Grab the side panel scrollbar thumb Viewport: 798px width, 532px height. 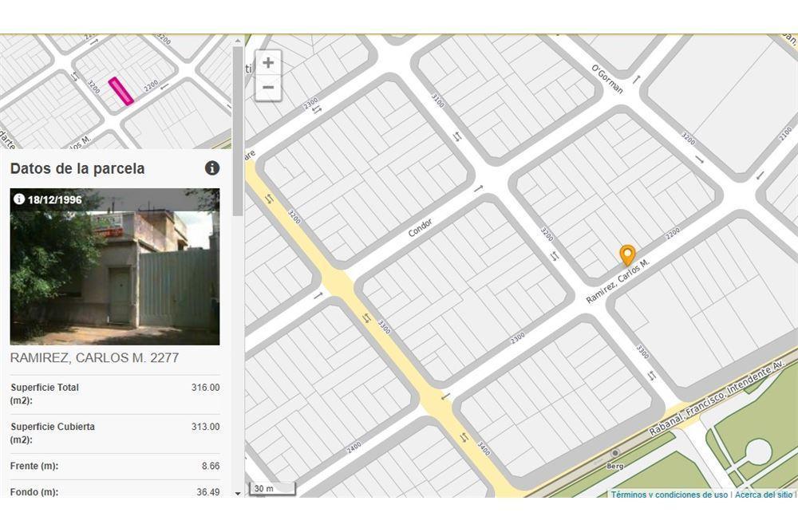pos(238,131)
